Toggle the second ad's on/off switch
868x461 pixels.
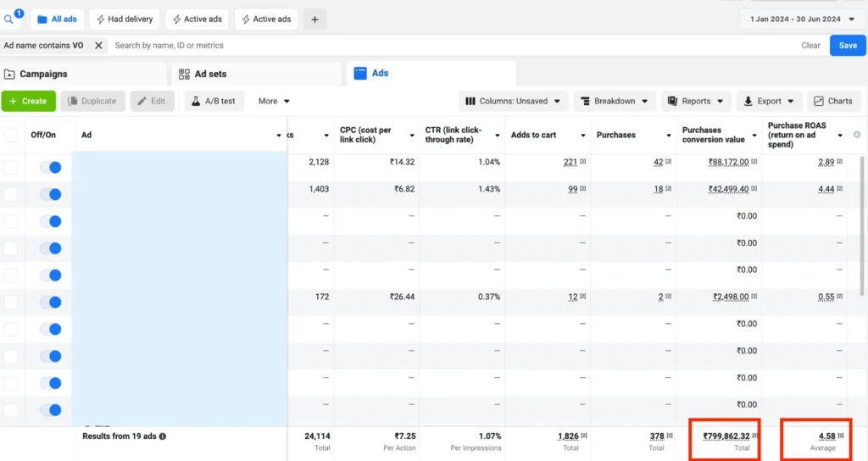[x=50, y=194]
